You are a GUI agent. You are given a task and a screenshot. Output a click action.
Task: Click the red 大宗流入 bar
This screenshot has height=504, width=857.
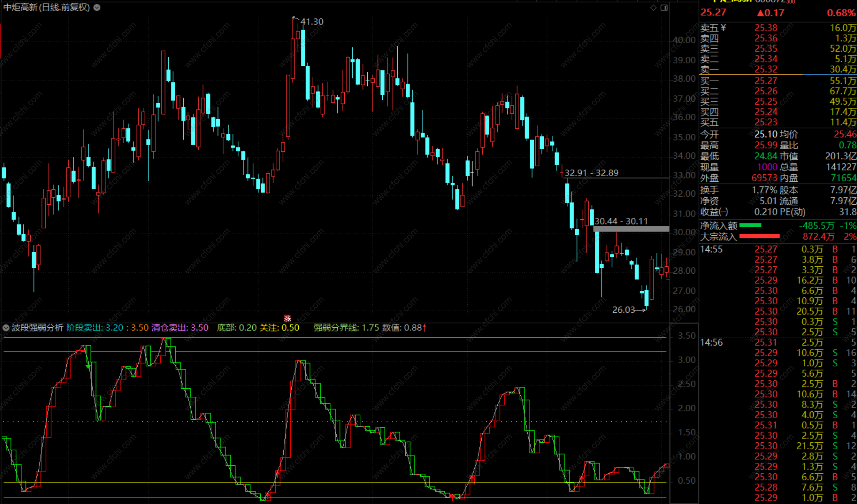(759, 236)
